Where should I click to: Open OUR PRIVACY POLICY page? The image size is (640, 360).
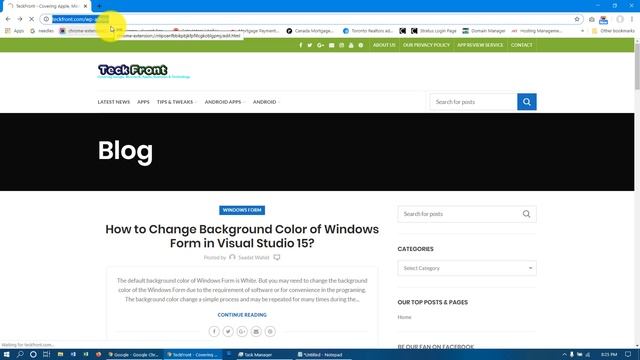[426, 45]
